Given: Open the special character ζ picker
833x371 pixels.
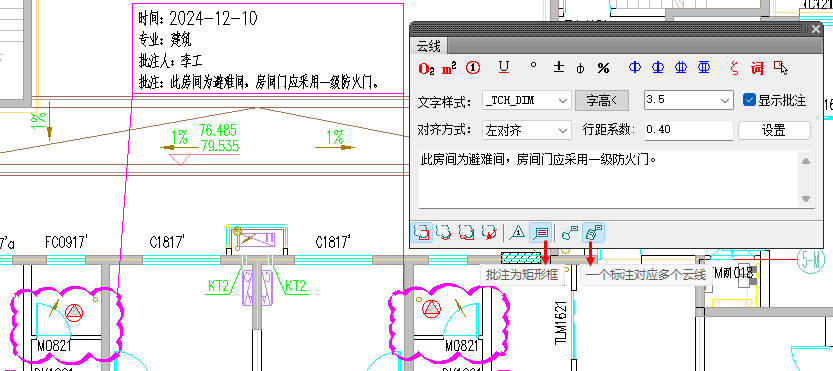Looking at the screenshot, I should tap(735, 68).
